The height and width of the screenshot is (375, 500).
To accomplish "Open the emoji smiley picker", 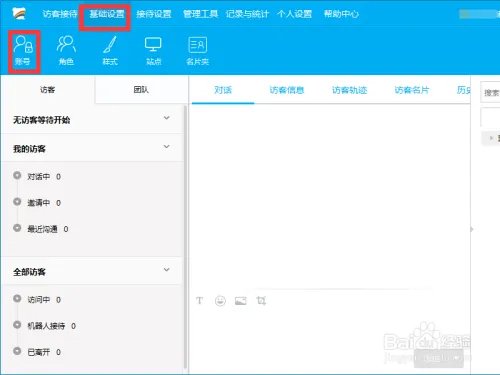I will point(220,301).
